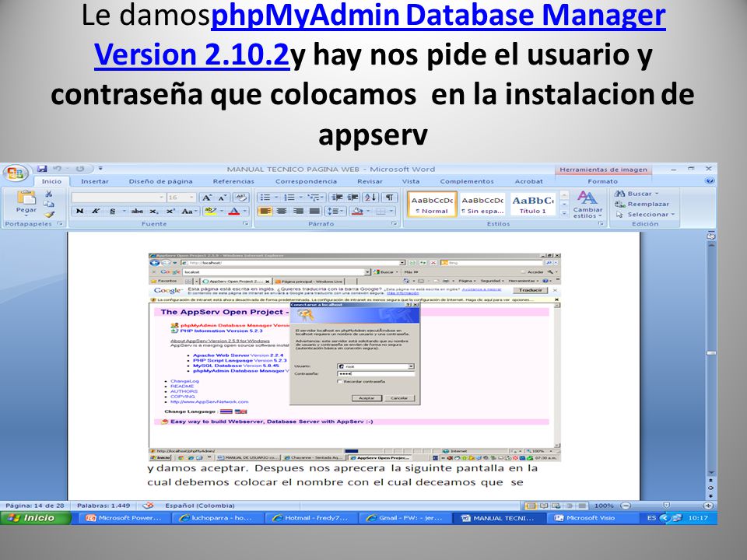
Task: Click Español (Colombia) language indicator
Action: [x=200, y=506]
